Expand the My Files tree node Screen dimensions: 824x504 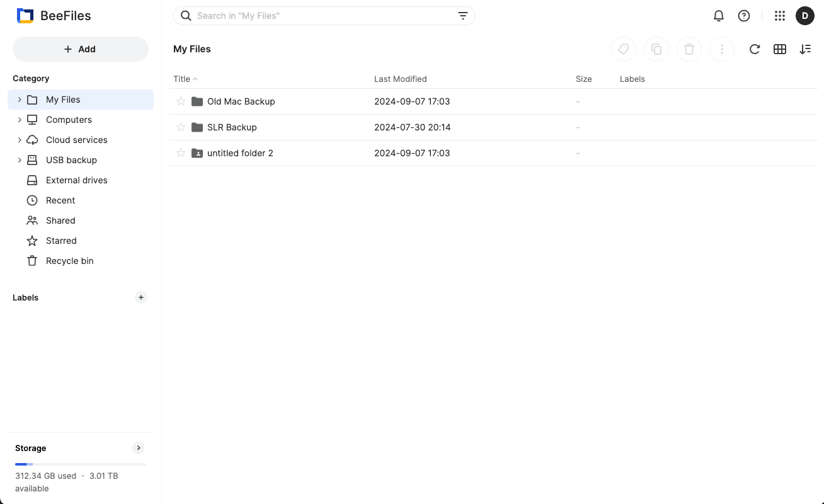tap(20, 100)
